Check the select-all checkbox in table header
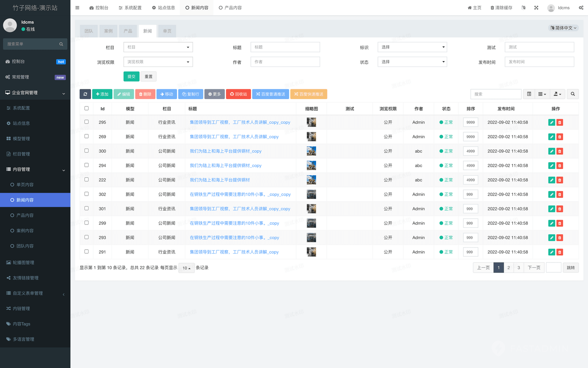 (86, 108)
